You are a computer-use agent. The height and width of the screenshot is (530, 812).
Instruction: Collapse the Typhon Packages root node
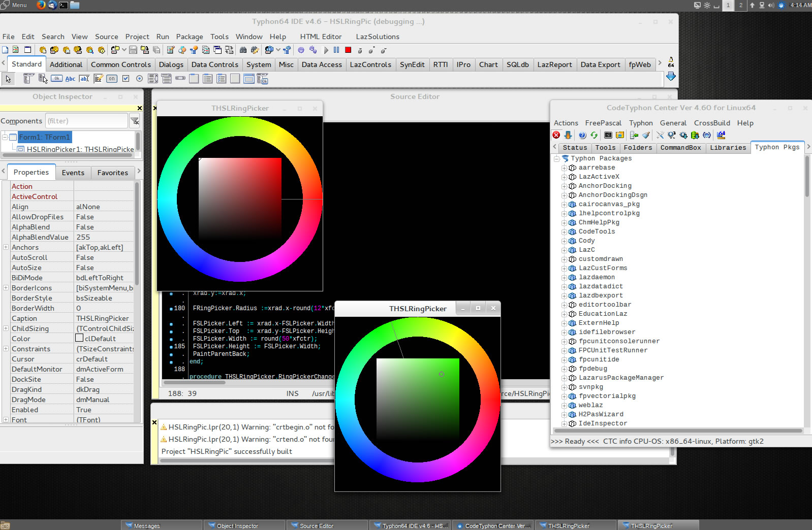click(x=556, y=159)
